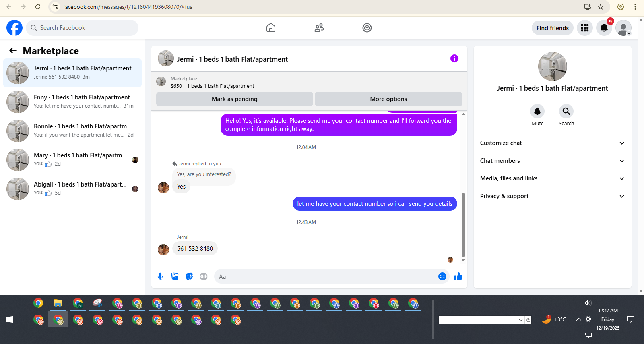This screenshot has height=344, width=644.
Task: Expand Media, files and links section
Action: [552, 178]
